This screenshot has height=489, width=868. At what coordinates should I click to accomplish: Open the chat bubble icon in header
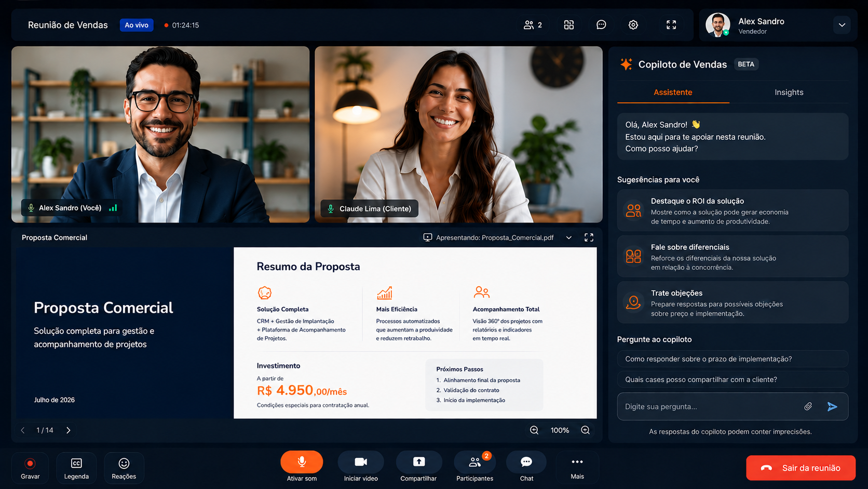601,25
